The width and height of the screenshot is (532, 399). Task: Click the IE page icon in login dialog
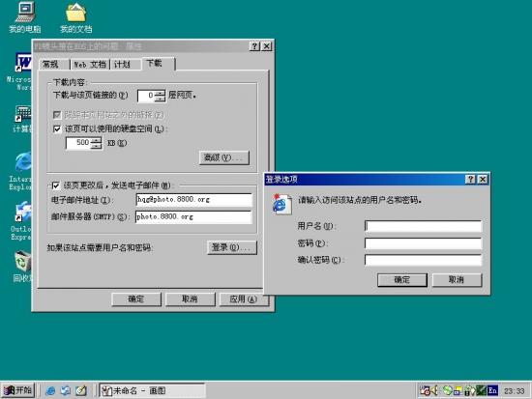tap(281, 205)
